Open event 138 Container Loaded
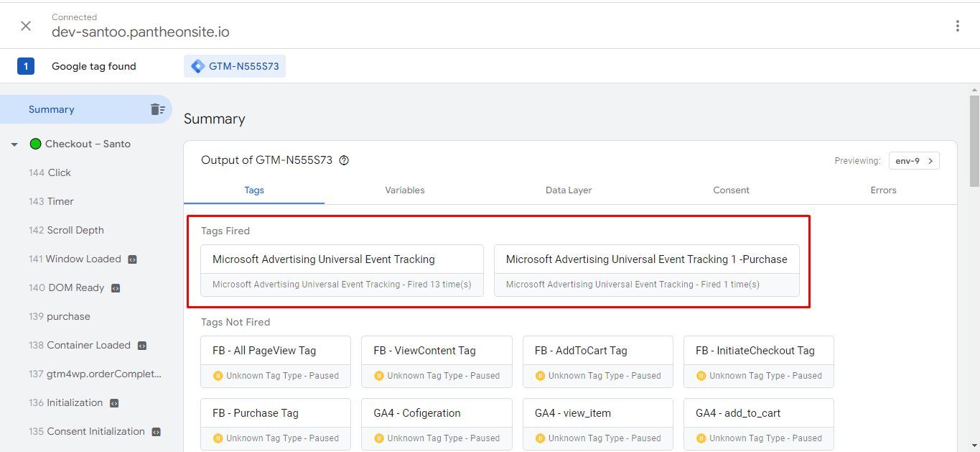 (79, 345)
